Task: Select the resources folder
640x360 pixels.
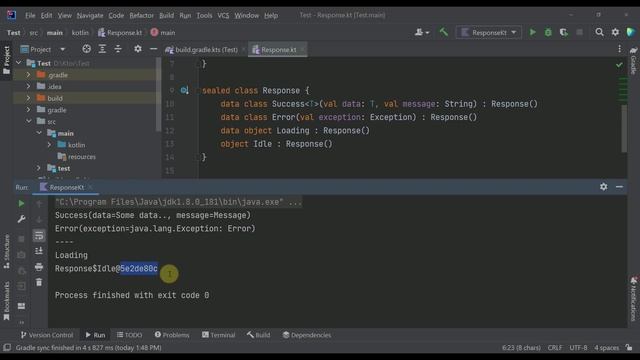Action: tap(76, 157)
